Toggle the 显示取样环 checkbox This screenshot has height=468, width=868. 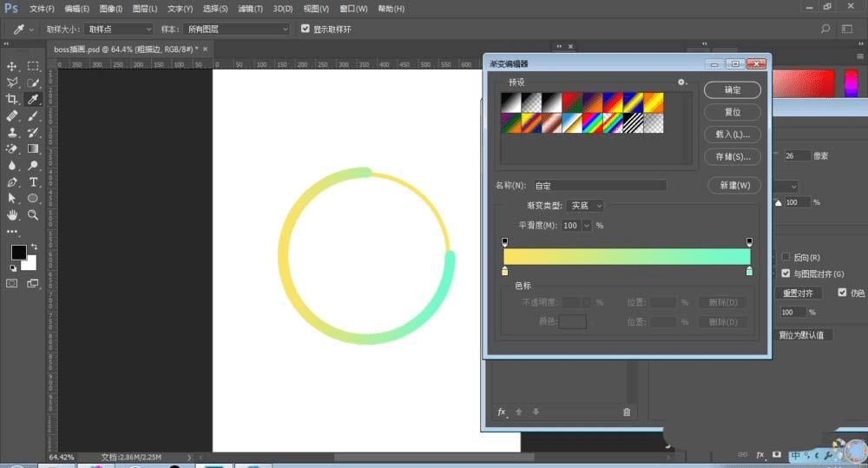tap(306, 29)
